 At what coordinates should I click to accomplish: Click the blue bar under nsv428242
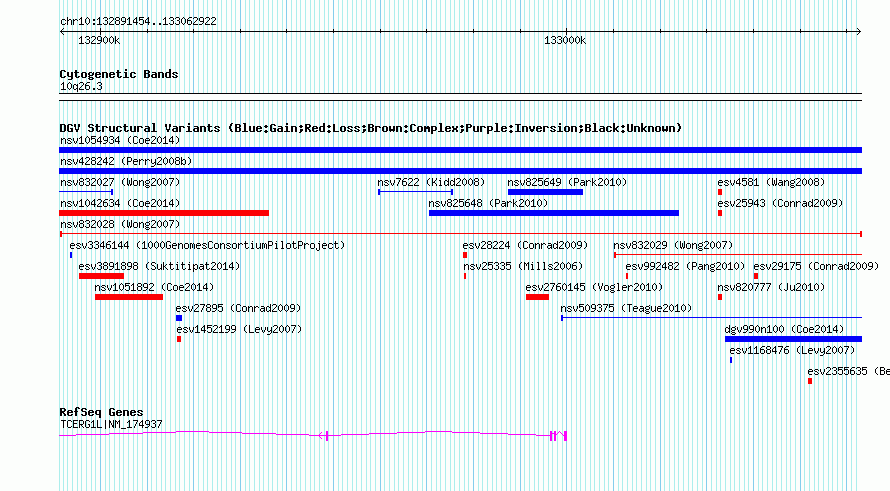pyautogui.click(x=460, y=171)
